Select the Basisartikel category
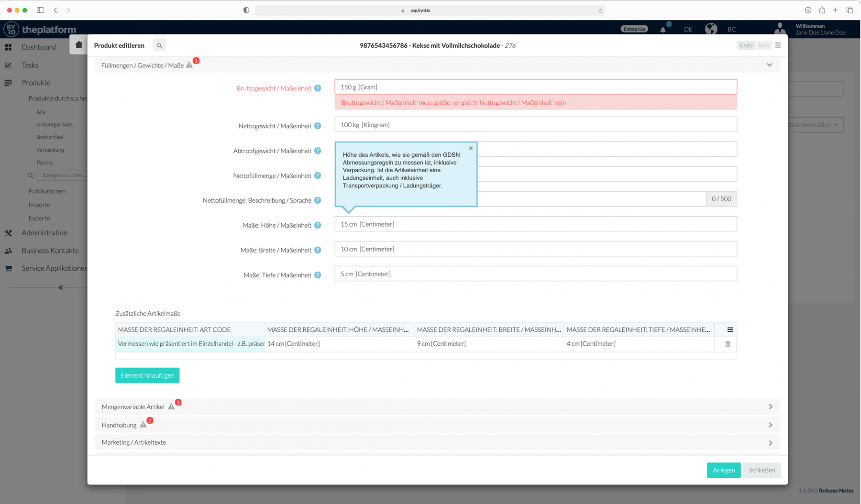Viewport: 861px width, 504px height. tap(50, 137)
